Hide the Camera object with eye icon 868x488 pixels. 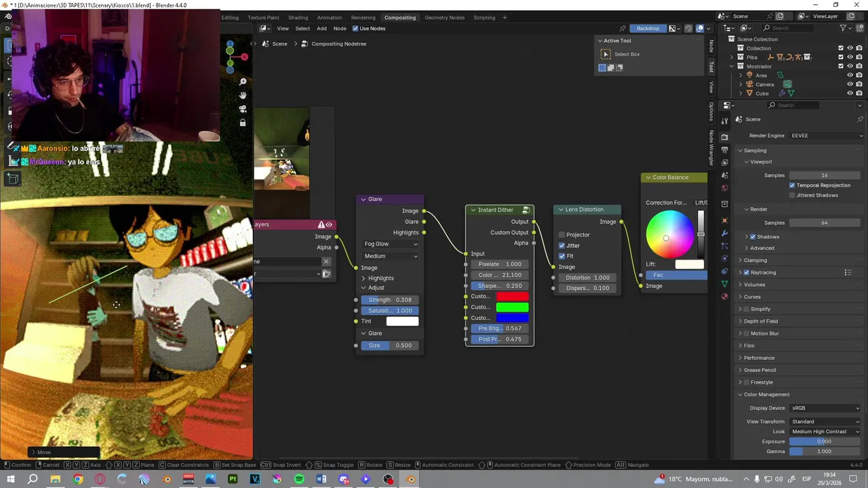850,85
